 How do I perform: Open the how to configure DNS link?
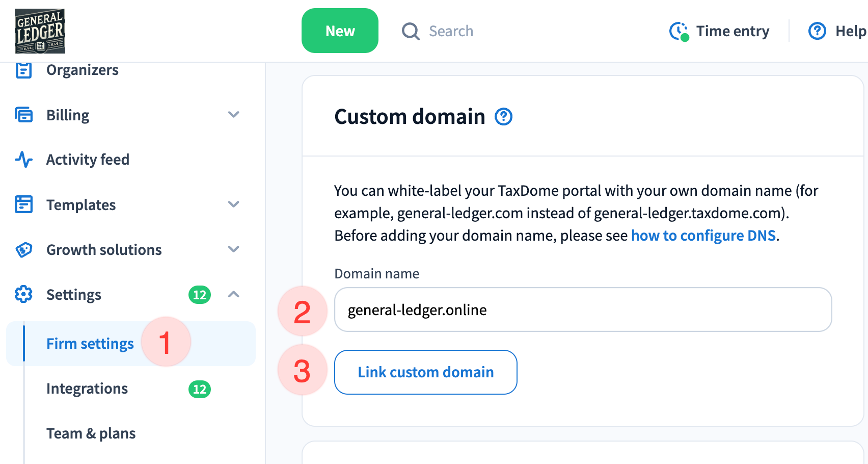703,236
